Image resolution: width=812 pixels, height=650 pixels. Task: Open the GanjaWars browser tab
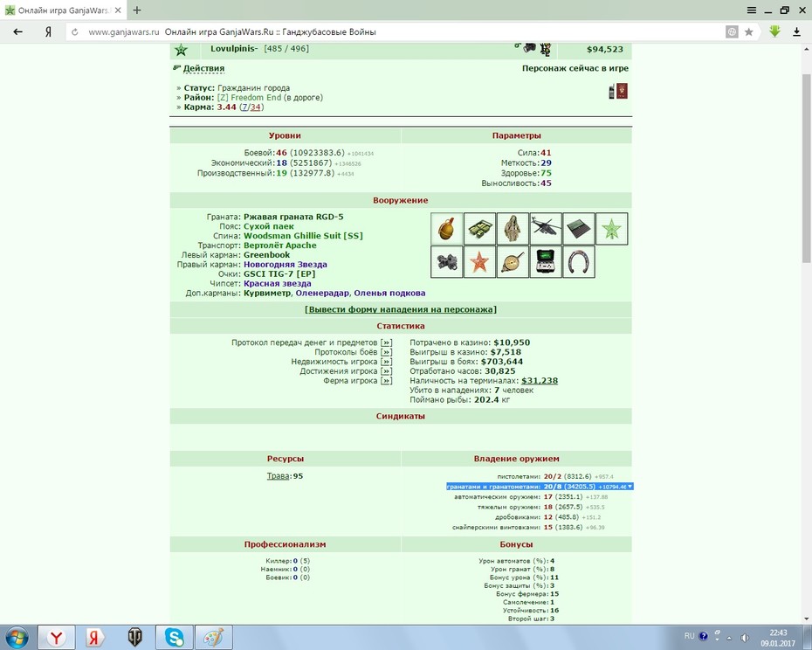[x=63, y=10]
